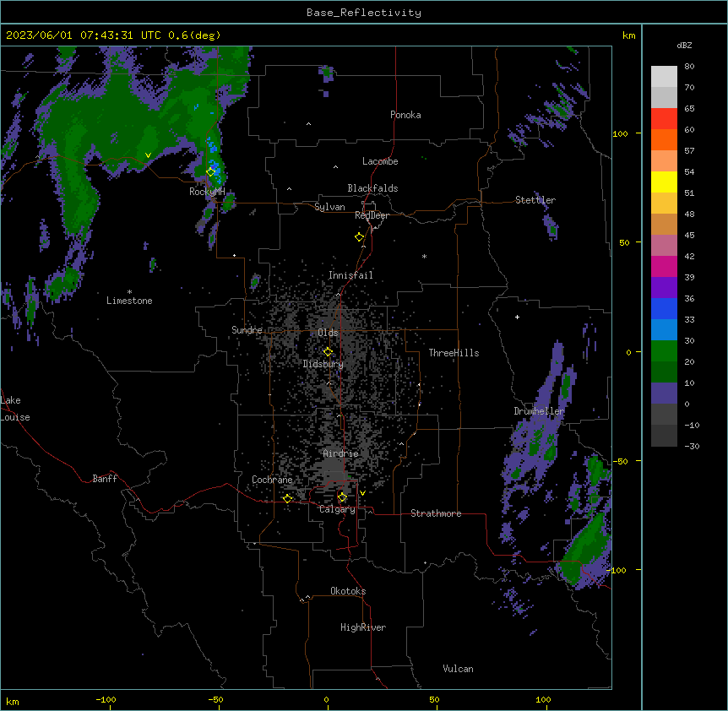The height and width of the screenshot is (711, 728).
Task: Click the yellow diamond marker above Calgary label
Action: point(342,497)
